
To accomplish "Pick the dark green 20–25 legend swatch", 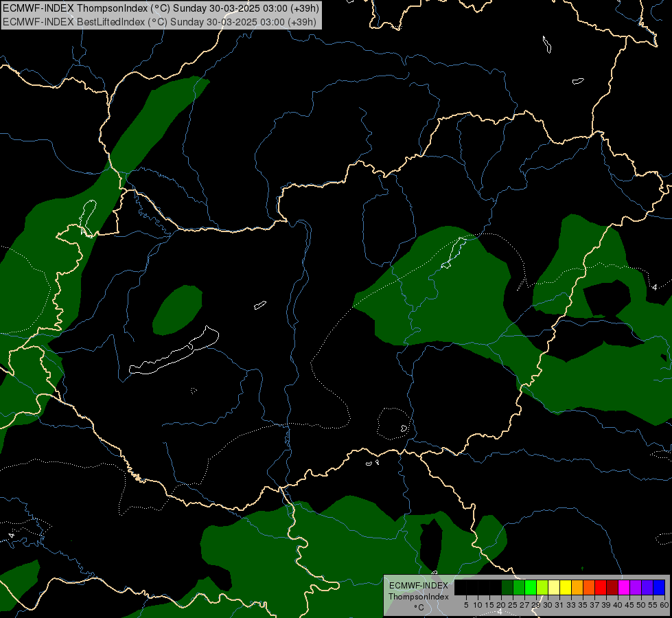I will (507, 587).
